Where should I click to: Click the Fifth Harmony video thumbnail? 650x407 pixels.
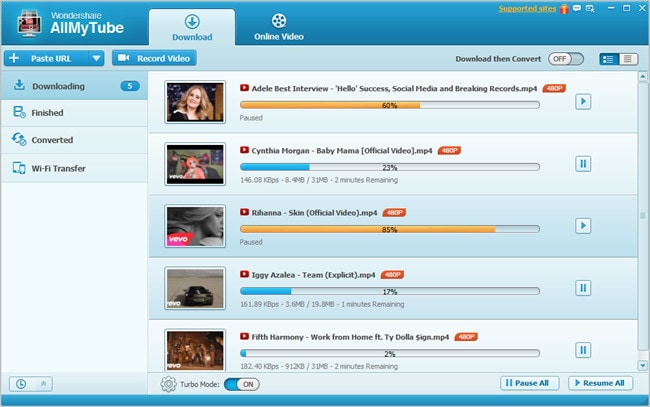pyautogui.click(x=195, y=350)
